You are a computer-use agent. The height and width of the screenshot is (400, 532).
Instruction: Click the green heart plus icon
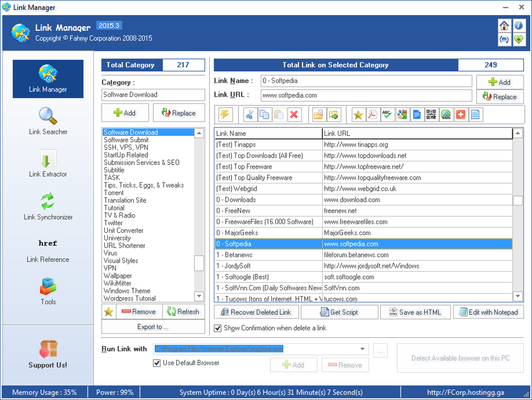point(518,40)
